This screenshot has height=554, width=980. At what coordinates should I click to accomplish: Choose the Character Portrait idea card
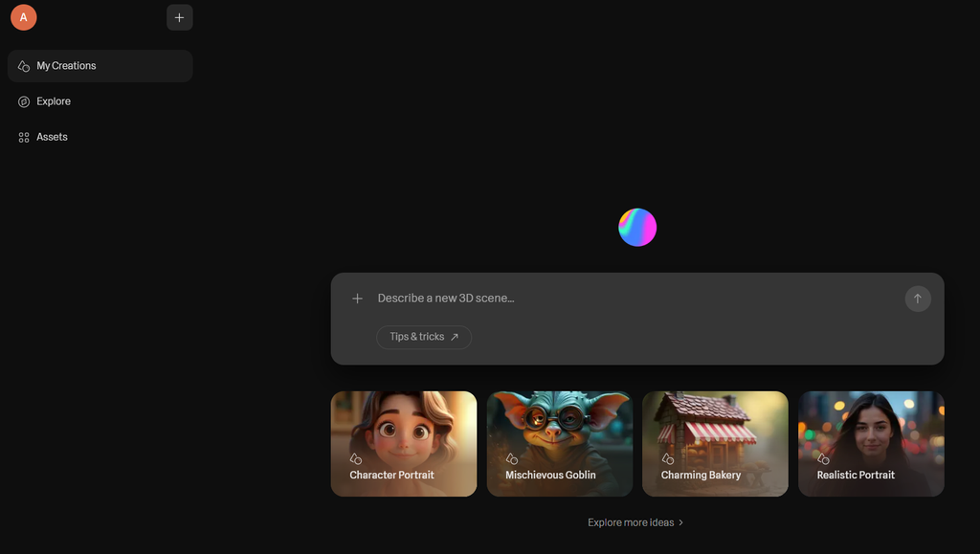click(403, 443)
